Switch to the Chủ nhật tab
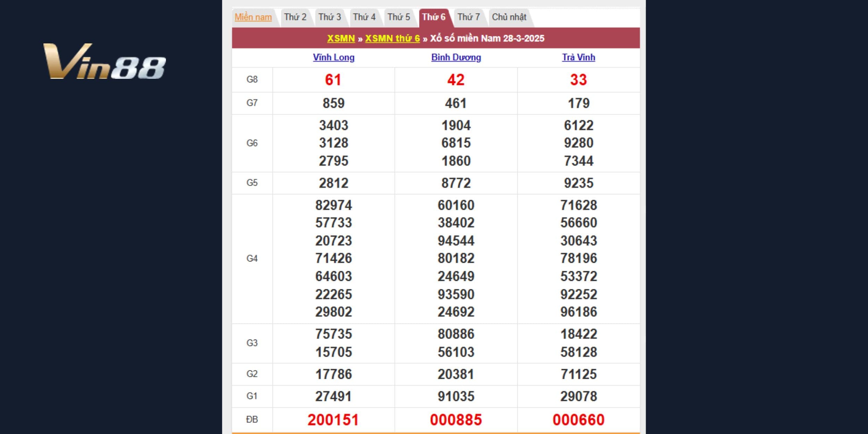Screen dimensions: 868x434 (x=509, y=17)
